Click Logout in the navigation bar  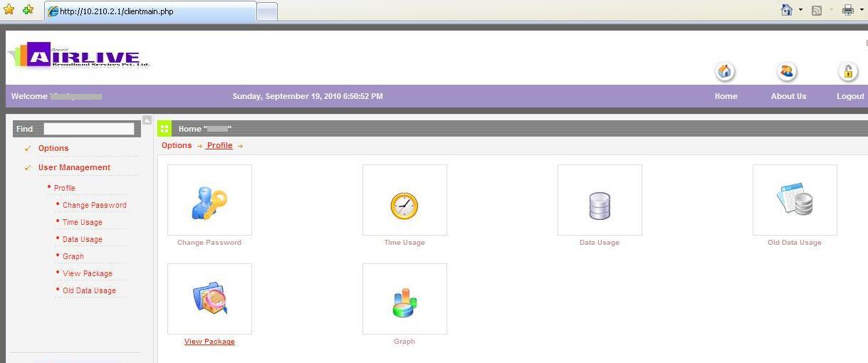[x=850, y=96]
